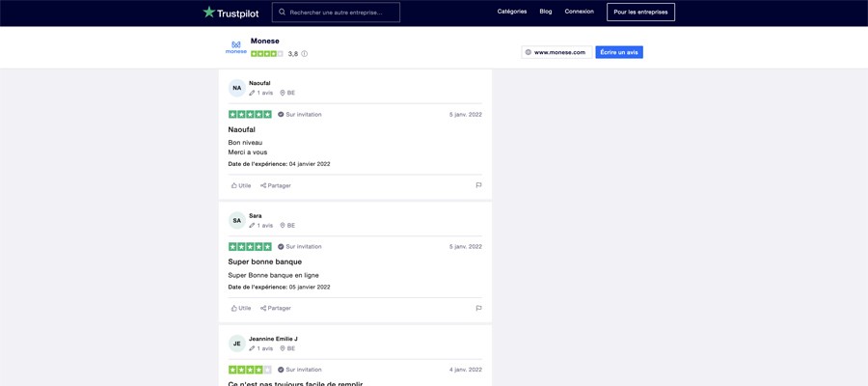Click the verified check icon on Naoufal's review

pos(281,115)
